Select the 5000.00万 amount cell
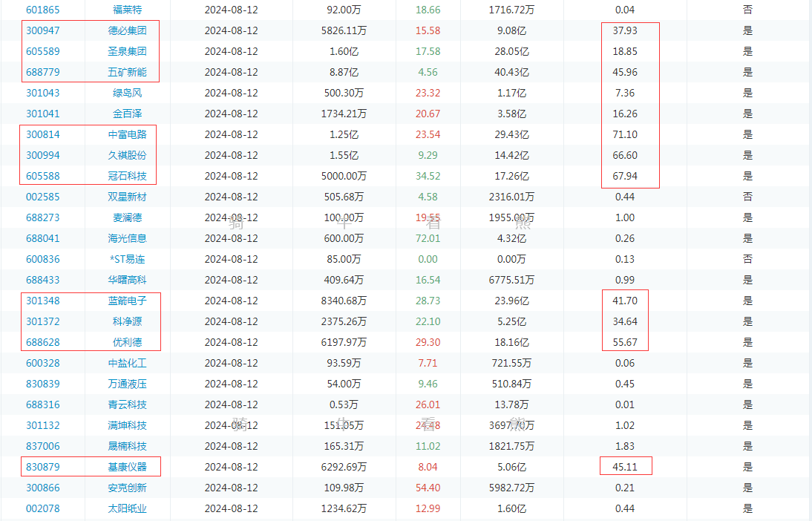The image size is (812, 521). coord(344,176)
